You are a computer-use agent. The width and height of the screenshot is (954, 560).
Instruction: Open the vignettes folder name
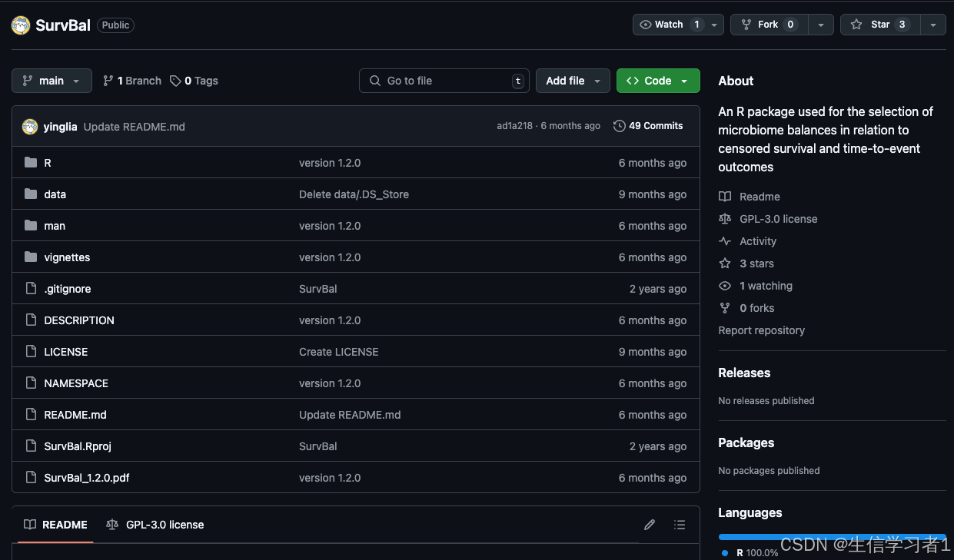[x=67, y=257]
